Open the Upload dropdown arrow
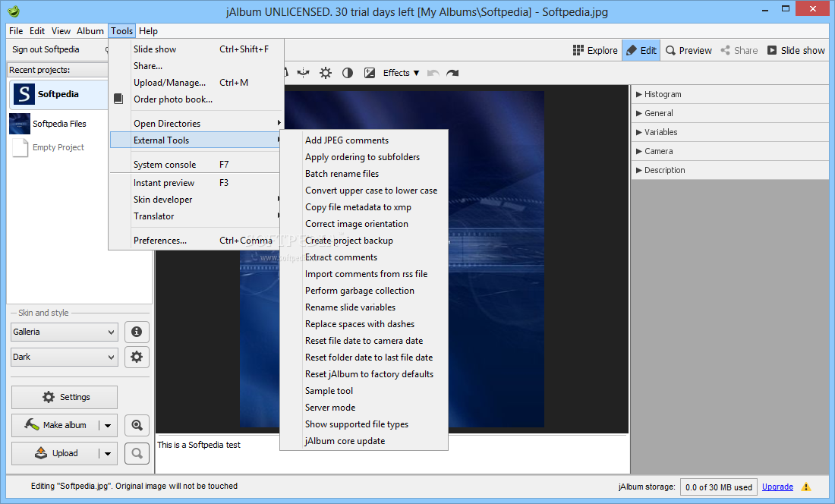The width and height of the screenshot is (835, 504). click(108, 453)
